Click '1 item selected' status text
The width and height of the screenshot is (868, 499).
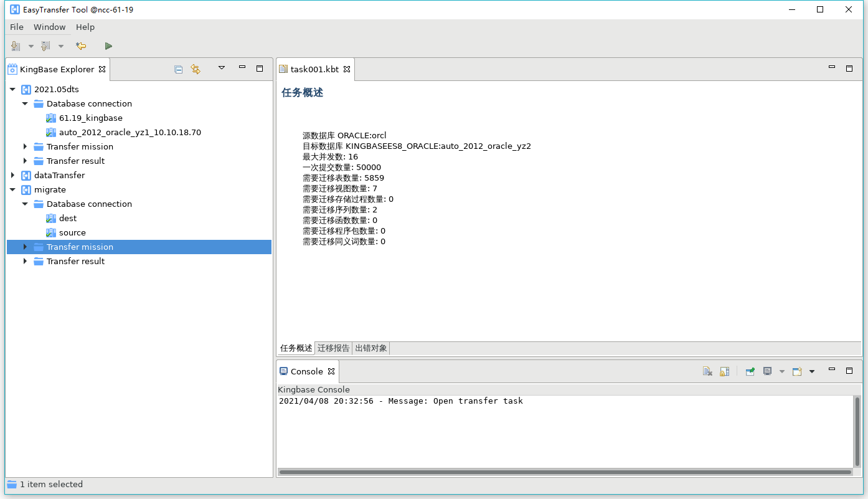point(51,485)
